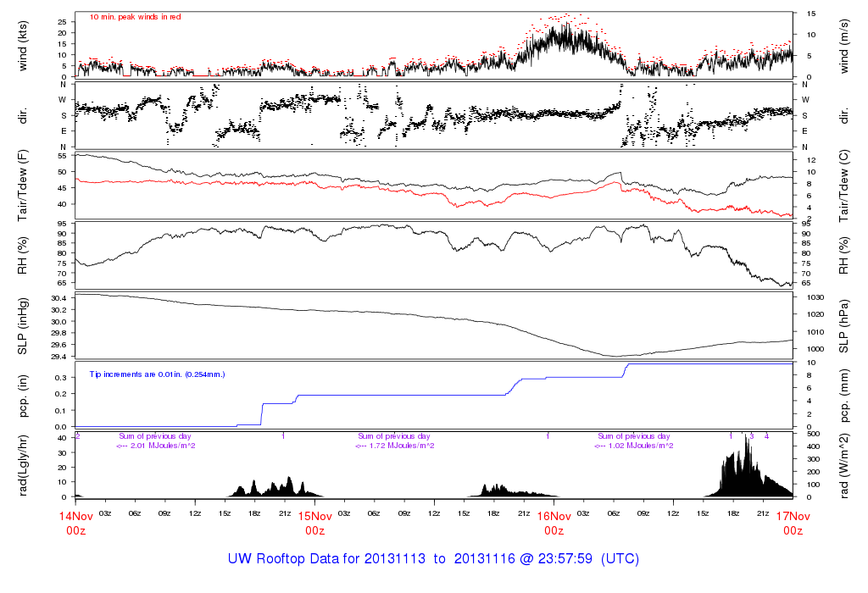Select the 'rad (W/m^2)' axis label
Viewport: 868px width, 593px height.
tap(844, 466)
